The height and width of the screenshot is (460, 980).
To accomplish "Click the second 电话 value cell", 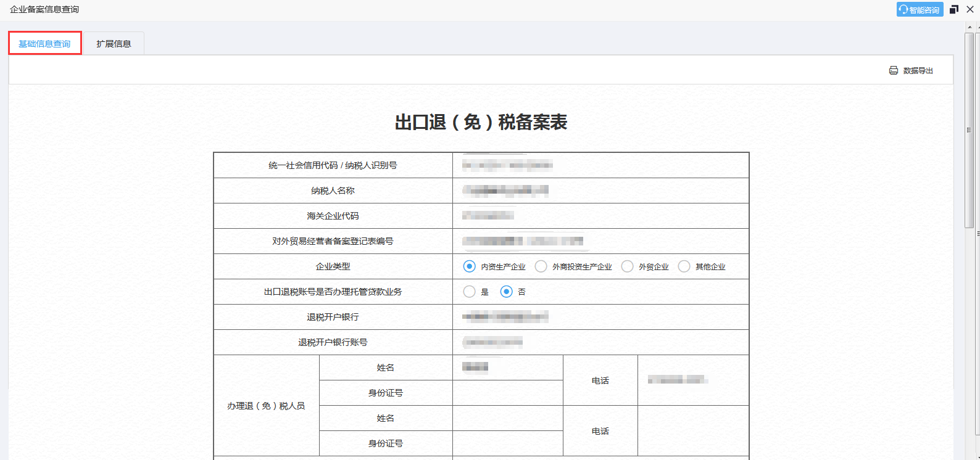I will pyautogui.click(x=693, y=431).
